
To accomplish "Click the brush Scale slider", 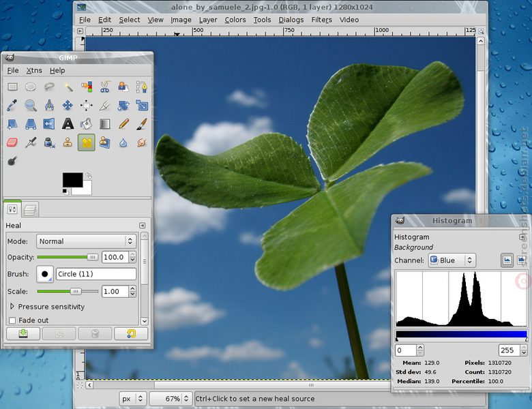I will tap(68, 291).
